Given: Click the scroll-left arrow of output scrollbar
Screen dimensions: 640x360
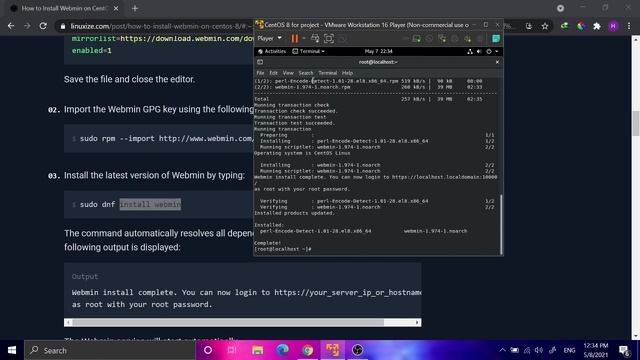Looking at the screenshot, I should pyautogui.click(x=68, y=322).
